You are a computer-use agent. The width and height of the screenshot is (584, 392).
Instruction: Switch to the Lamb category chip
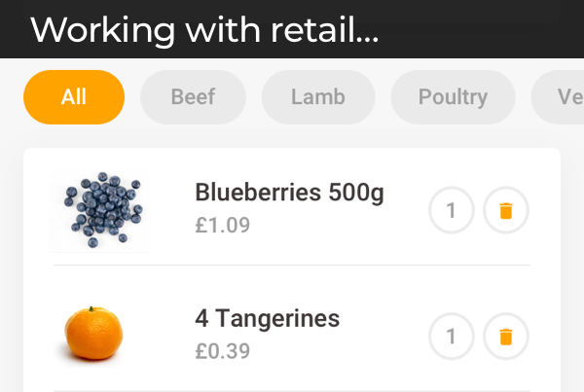318,97
